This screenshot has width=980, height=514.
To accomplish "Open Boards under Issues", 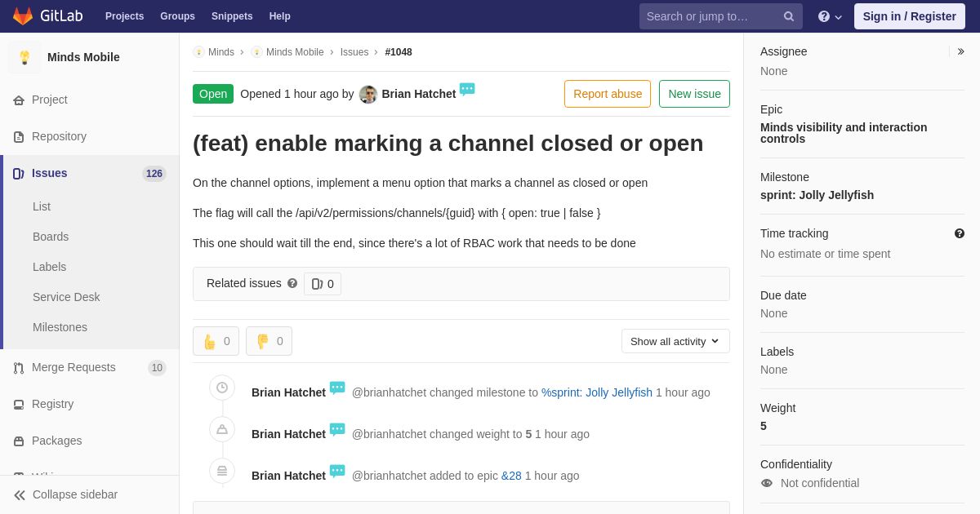I will click(x=51, y=237).
